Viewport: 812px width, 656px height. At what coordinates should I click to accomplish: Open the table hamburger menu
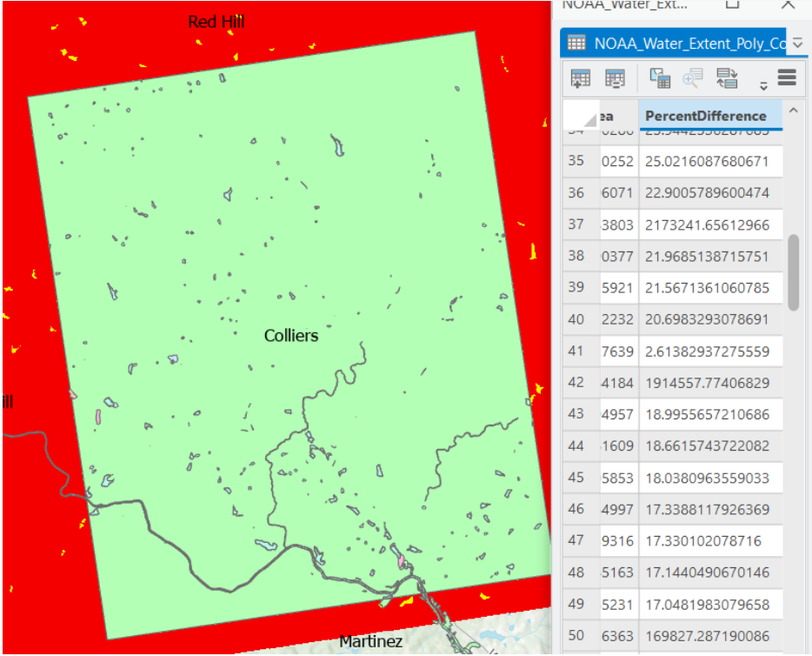[787, 78]
